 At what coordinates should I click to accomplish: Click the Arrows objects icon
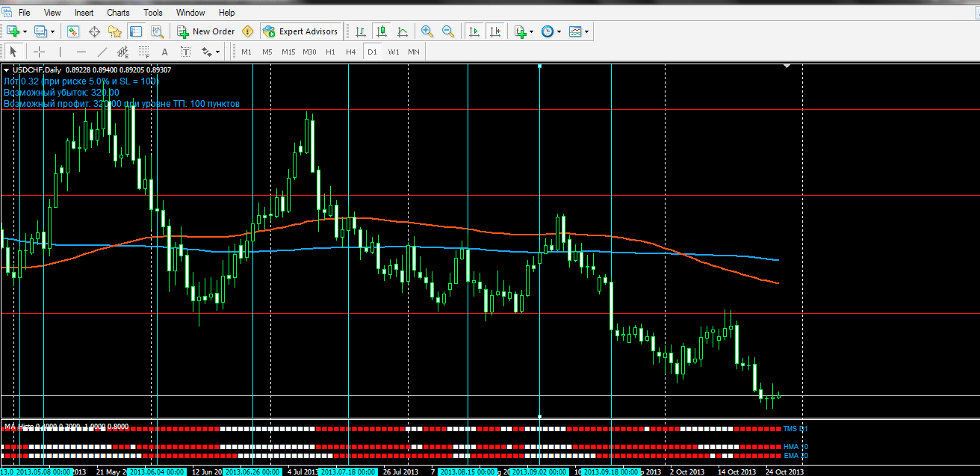pyautogui.click(x=207, y=52)
